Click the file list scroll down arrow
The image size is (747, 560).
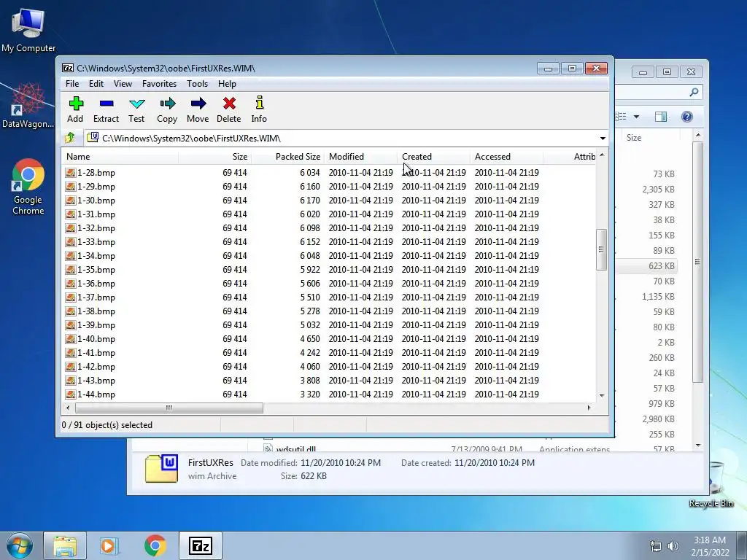(602, 396)
